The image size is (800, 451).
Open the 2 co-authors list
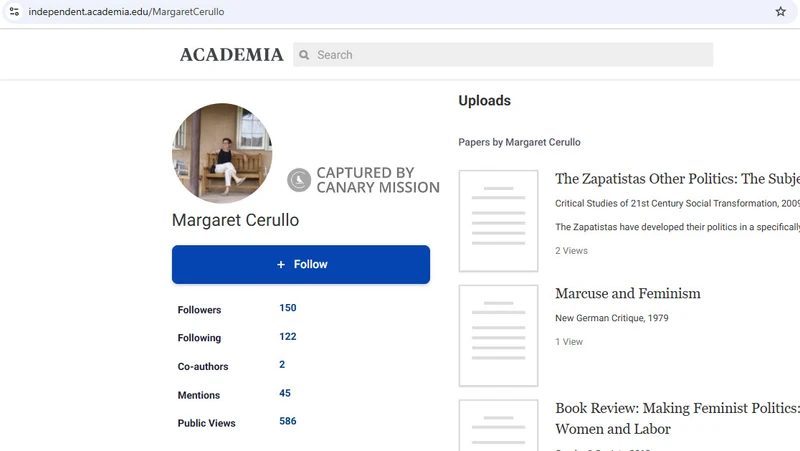[x=282, y=364]
